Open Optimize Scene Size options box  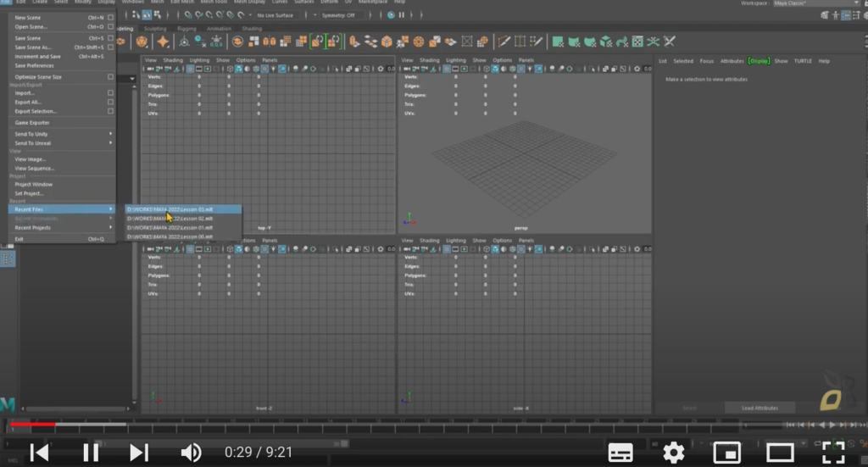(x=111, y=77)
